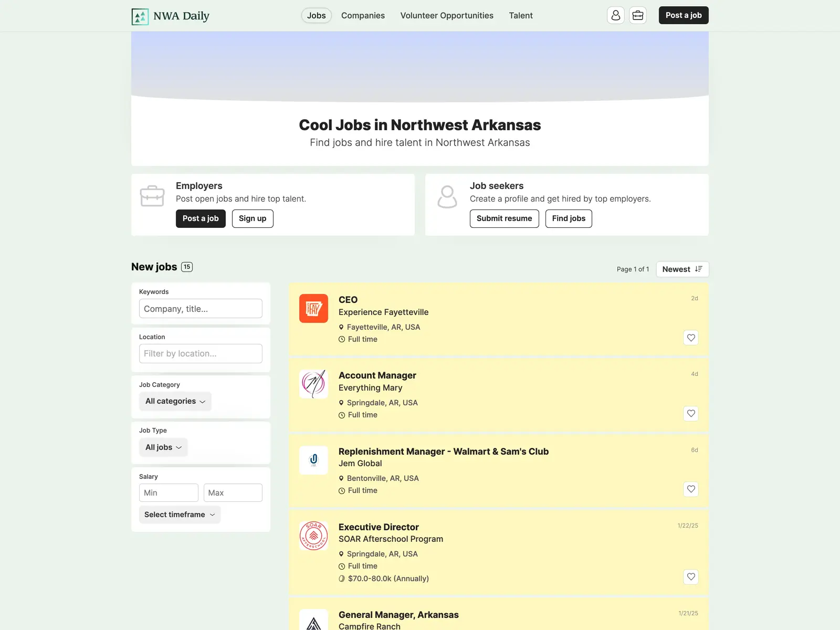
Task: Open the Executive Director job posting
Action: click(379, 527)
